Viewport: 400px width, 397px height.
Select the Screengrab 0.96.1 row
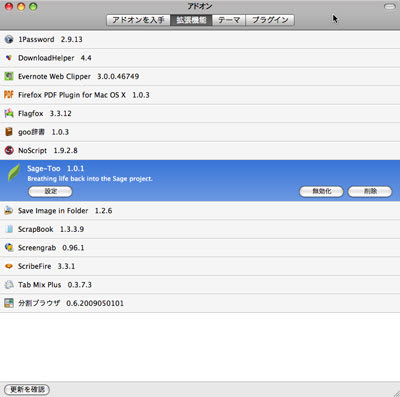(200, 248)
